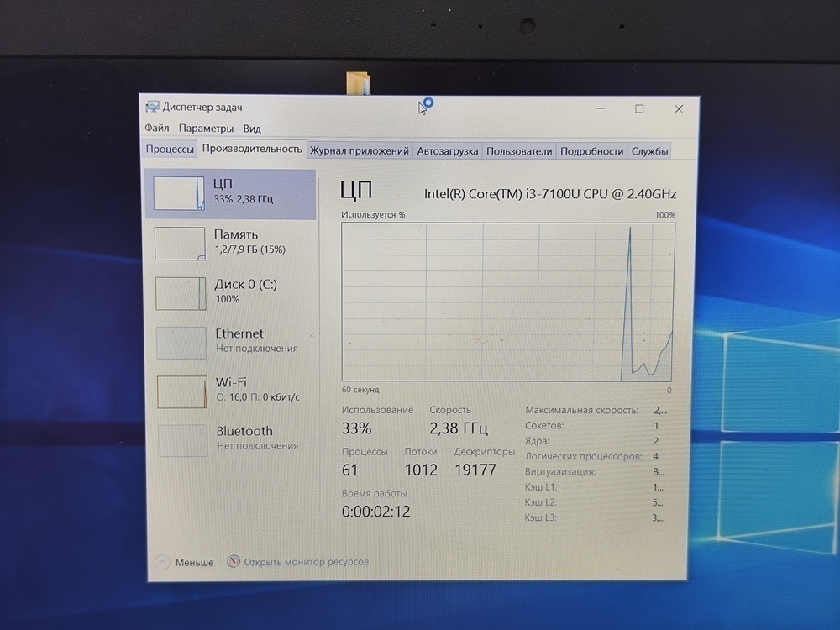Screen dimensions: 840x630
Task: Click the processes count 61
Action: click(349, 470)
